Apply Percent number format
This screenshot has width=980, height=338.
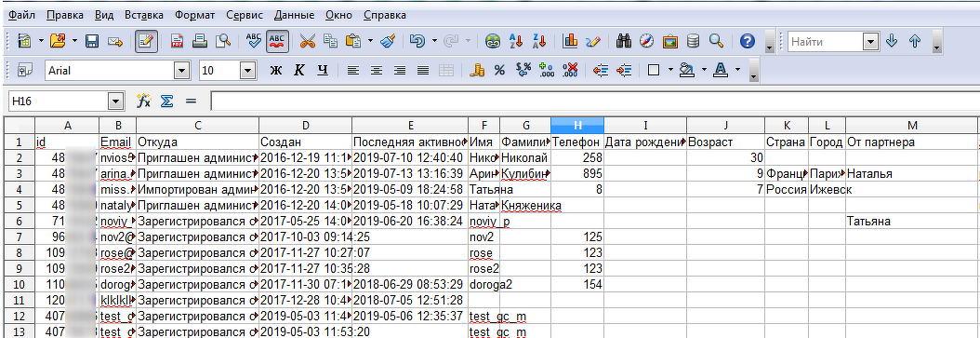(499, 70)
